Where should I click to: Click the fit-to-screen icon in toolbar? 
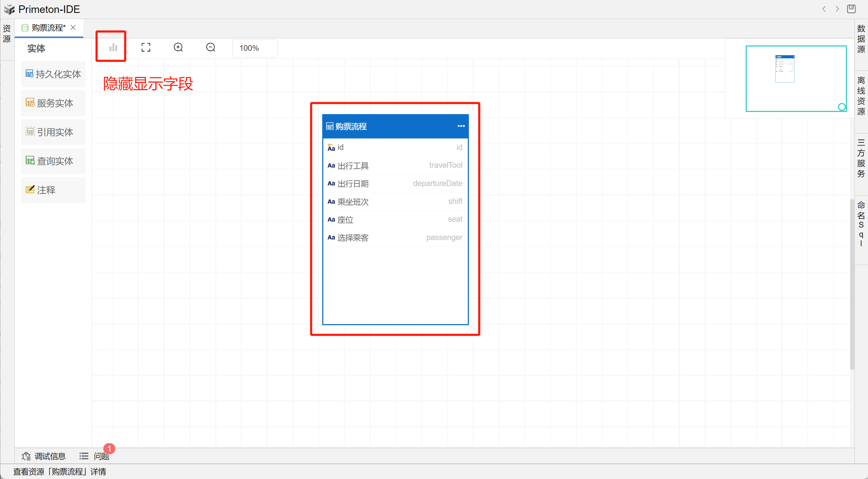coord(146,47)
